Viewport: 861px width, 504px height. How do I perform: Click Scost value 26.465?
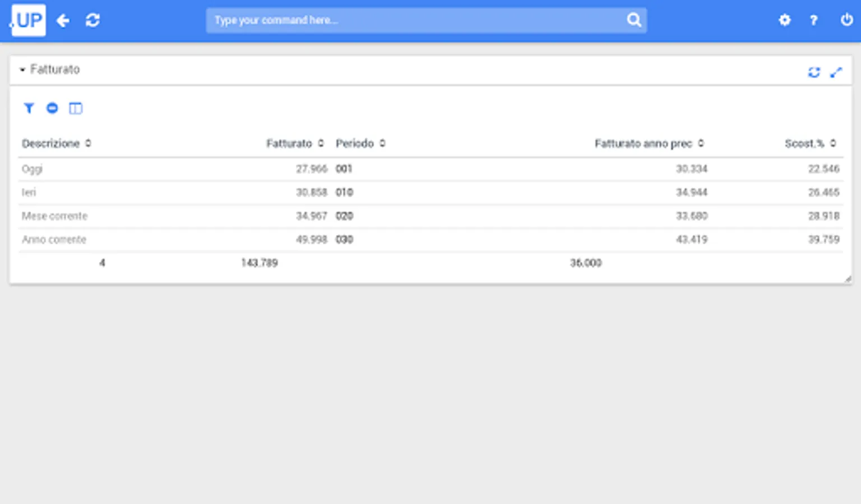(x=823, y=193)
